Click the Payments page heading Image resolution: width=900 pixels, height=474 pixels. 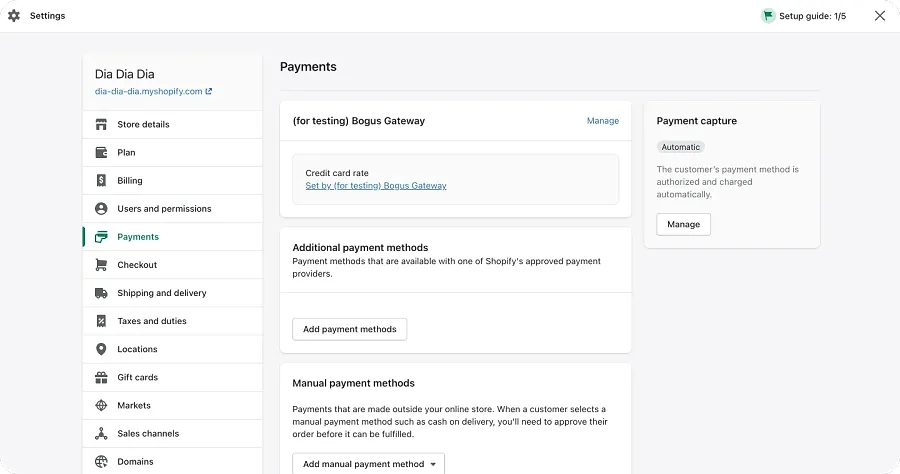click(308, 67)
